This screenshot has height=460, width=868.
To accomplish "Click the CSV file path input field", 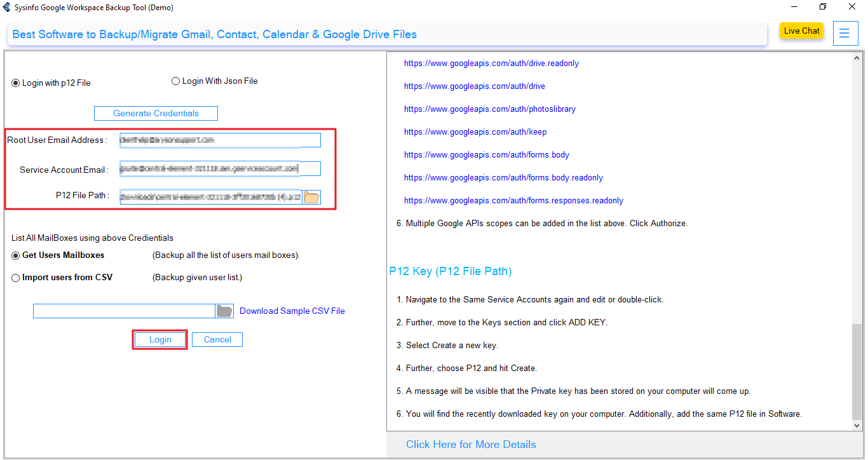I will tap(124, 311).
